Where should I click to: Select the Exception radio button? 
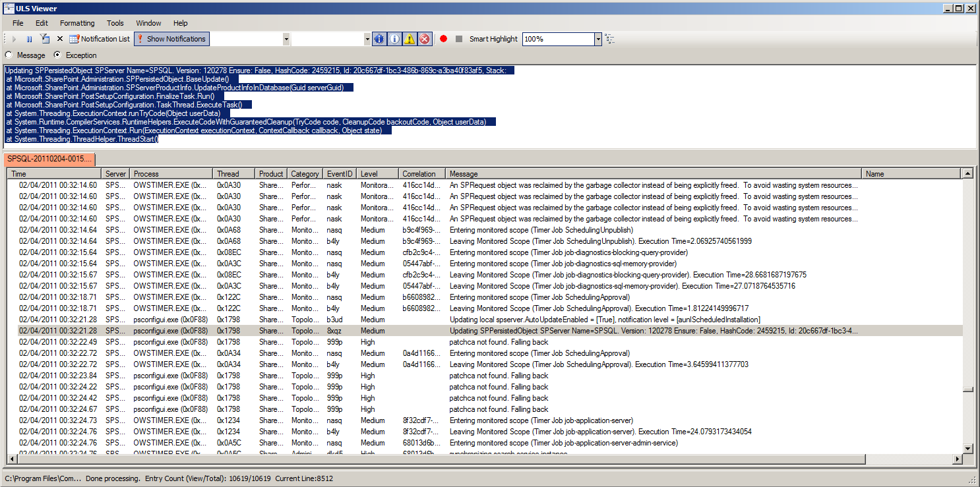coord(57,55)
